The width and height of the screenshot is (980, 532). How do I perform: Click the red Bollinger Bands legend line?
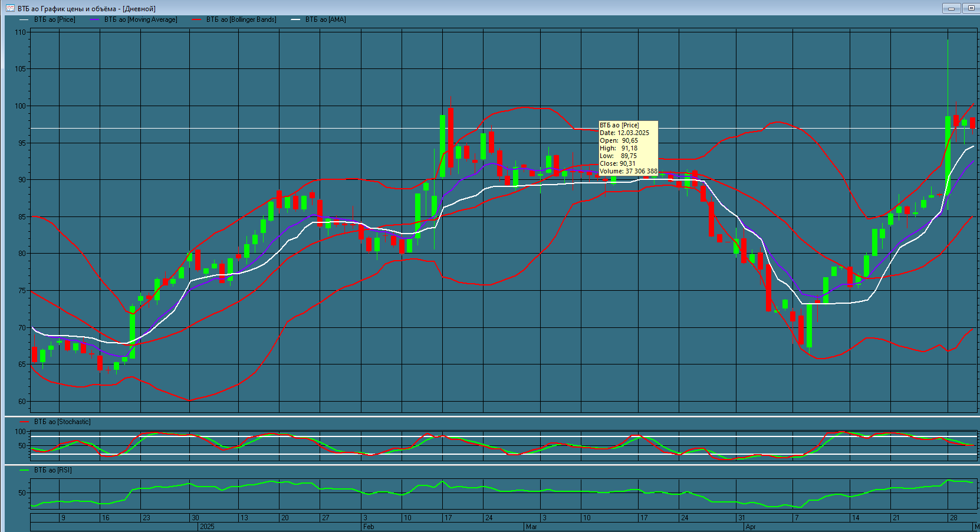(x=197, y=19)
